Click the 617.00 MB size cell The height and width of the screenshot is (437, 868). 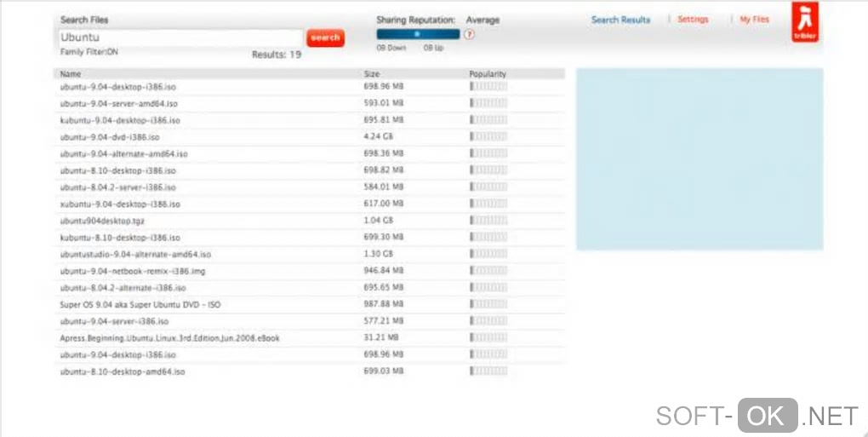pos(384,204)
